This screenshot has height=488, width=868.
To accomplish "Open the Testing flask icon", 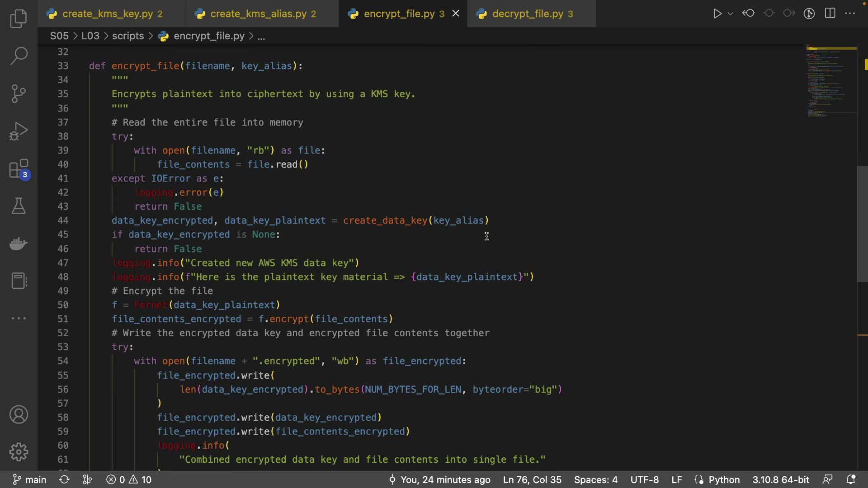I will pos(19,206).
